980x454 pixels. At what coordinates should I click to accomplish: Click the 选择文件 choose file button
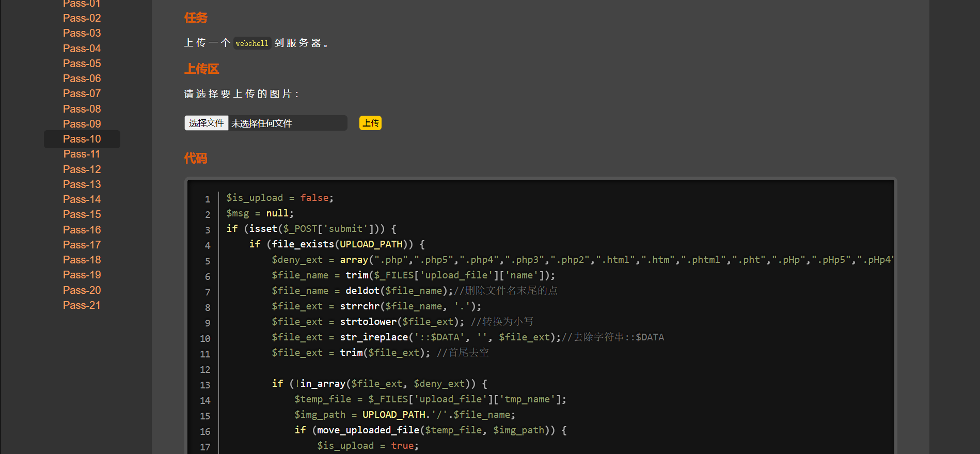(x=207, y=123)
